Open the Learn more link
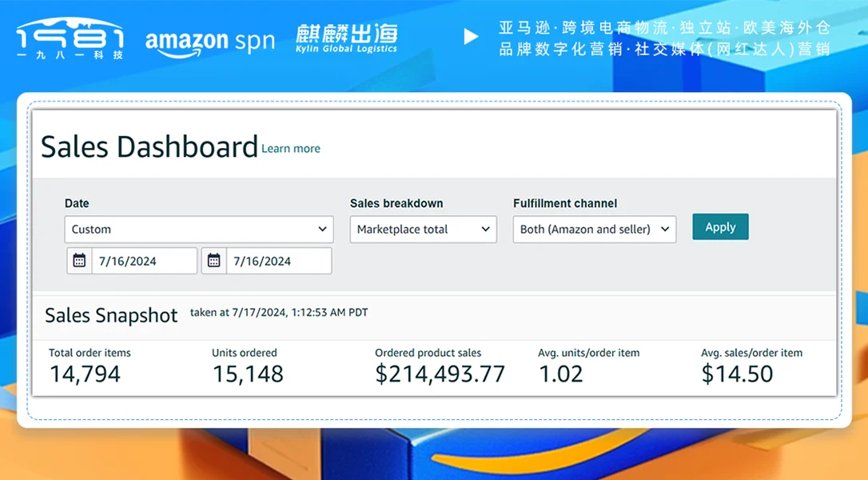Viewport: 868px width, 480px height. 291,149
